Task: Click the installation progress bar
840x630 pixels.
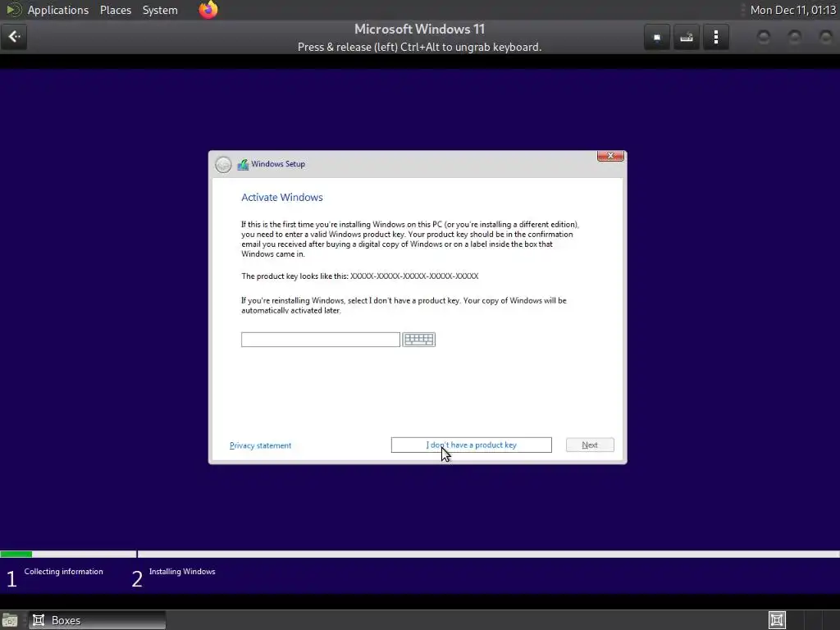Action: pyautogui.click(x=420, y=554)
